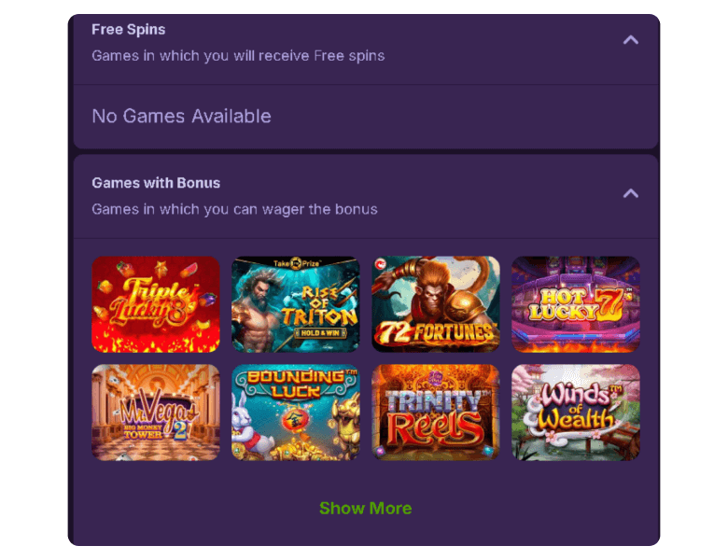
Task: Collapse the Games with Bonus chevron
Action: click(631, 193)
